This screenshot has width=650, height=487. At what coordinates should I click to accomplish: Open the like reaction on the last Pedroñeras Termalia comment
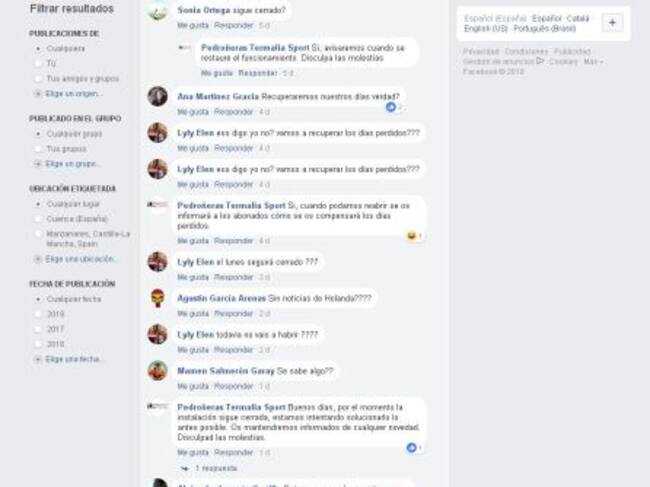(411, 448)
